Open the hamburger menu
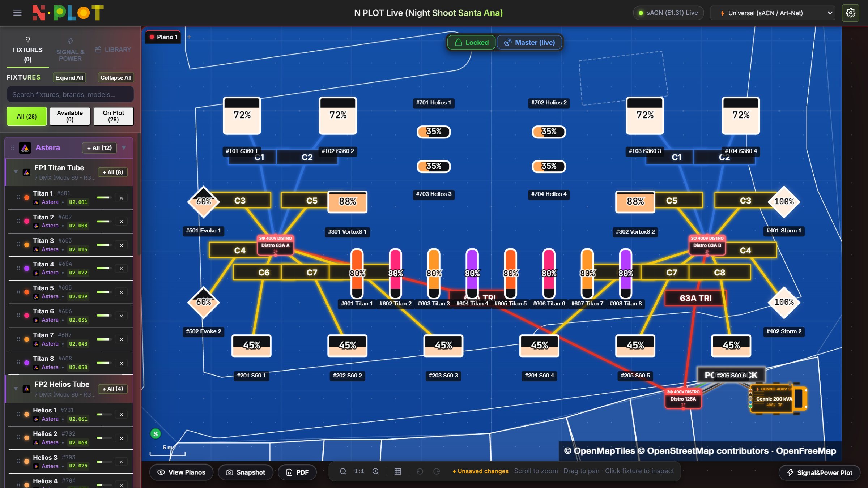 click(17, 13)
